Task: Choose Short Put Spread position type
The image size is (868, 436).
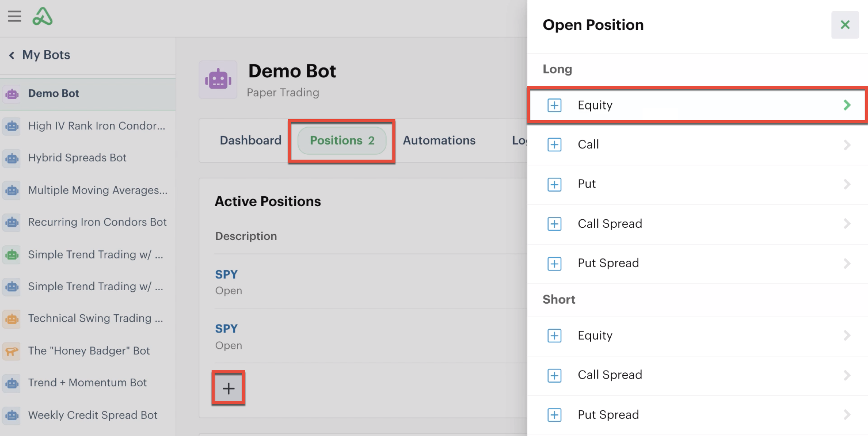Action: coord(697,415)
